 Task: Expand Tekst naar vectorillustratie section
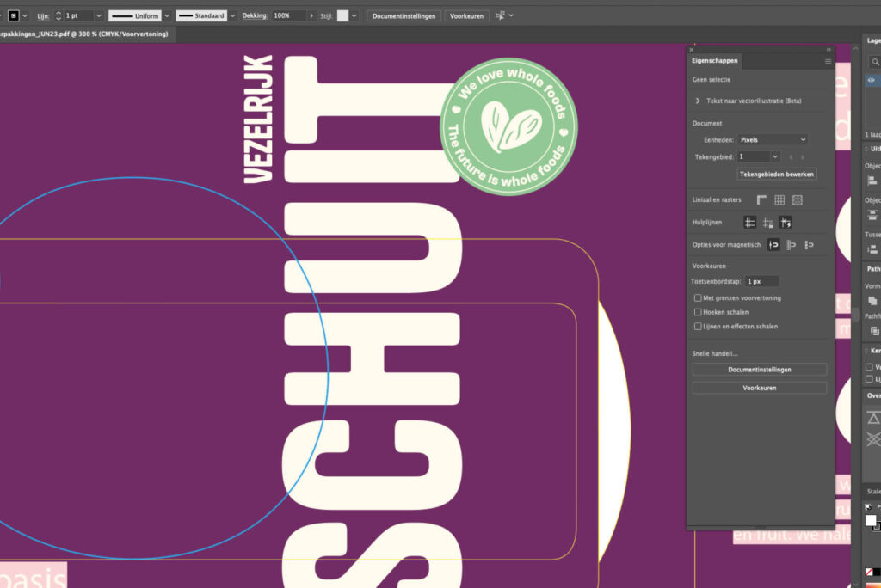698,101
